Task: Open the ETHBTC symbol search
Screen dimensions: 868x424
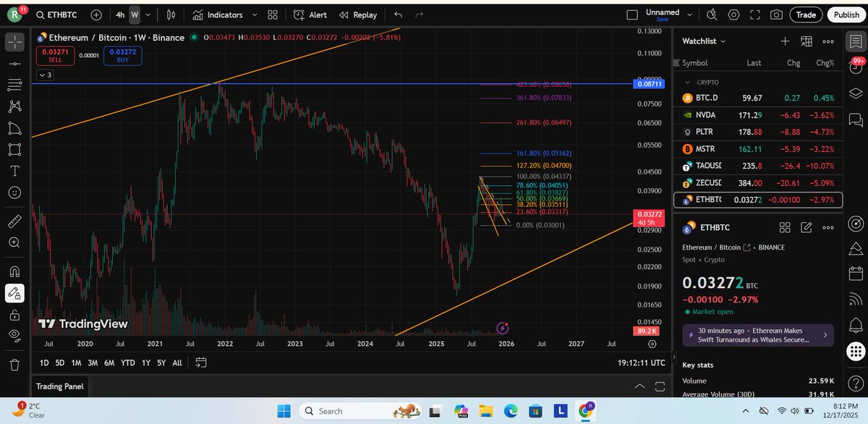Action: [x=58, y=14]
